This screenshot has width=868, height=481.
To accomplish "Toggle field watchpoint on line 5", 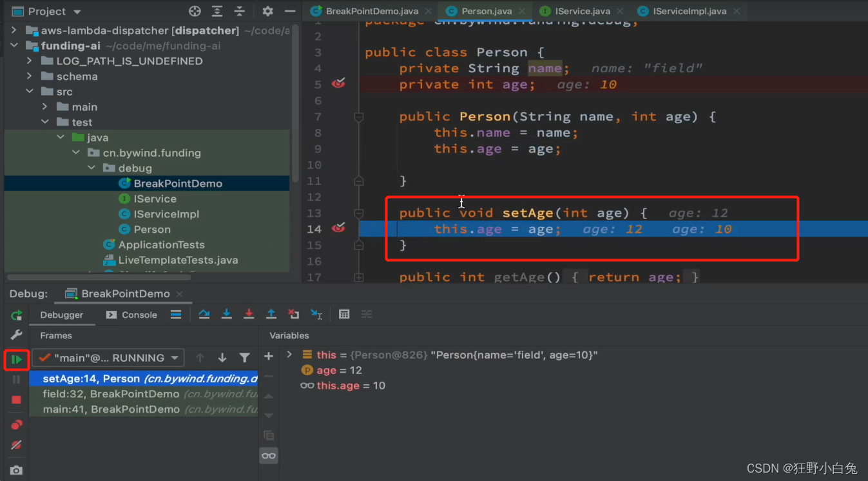I will [338, 84].
